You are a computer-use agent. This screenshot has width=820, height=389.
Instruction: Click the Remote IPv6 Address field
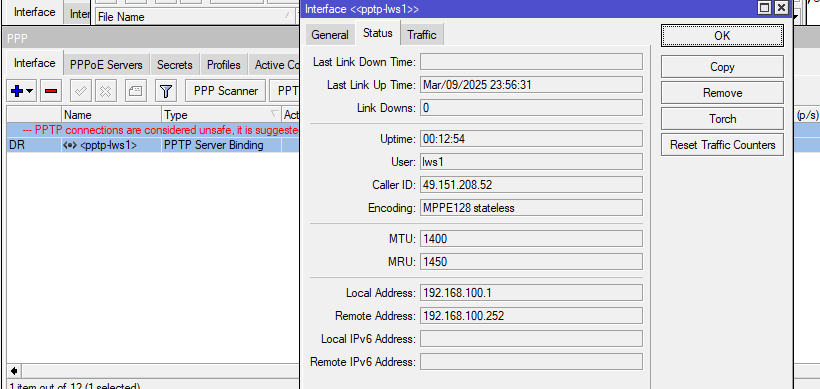(x=531, y=362)
